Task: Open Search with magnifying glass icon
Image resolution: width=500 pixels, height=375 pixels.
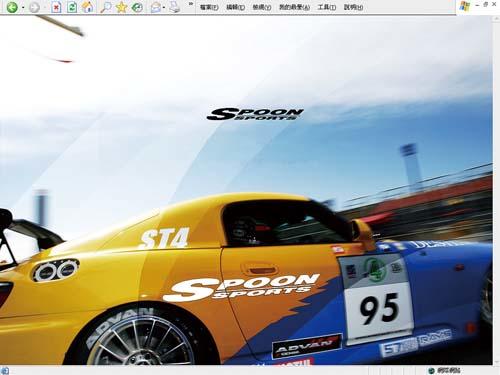Action: pos(106,7)
